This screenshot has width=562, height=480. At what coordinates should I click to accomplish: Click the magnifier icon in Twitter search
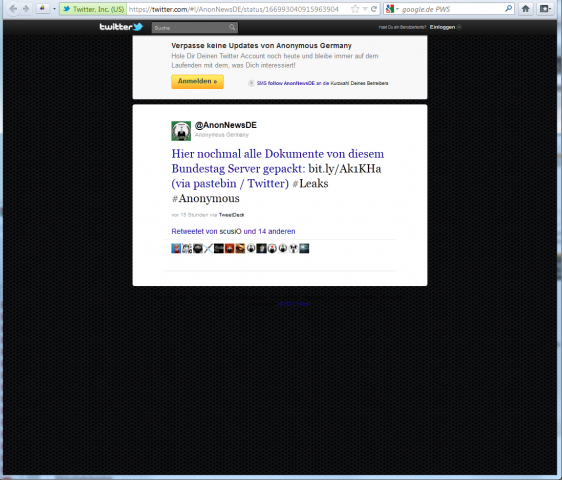[232, 27]
